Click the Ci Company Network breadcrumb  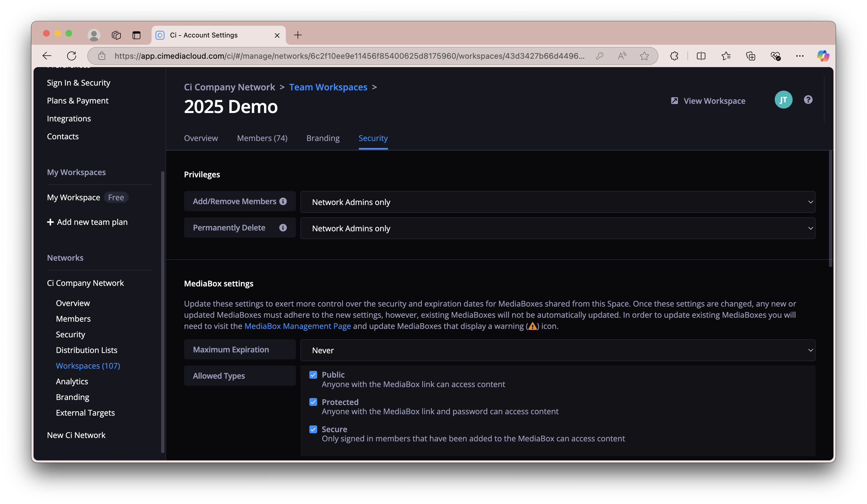click(x=230, y=87)
